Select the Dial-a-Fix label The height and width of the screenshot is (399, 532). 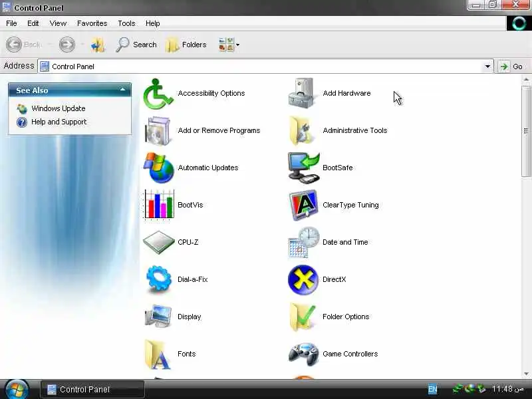pos(193,279)
